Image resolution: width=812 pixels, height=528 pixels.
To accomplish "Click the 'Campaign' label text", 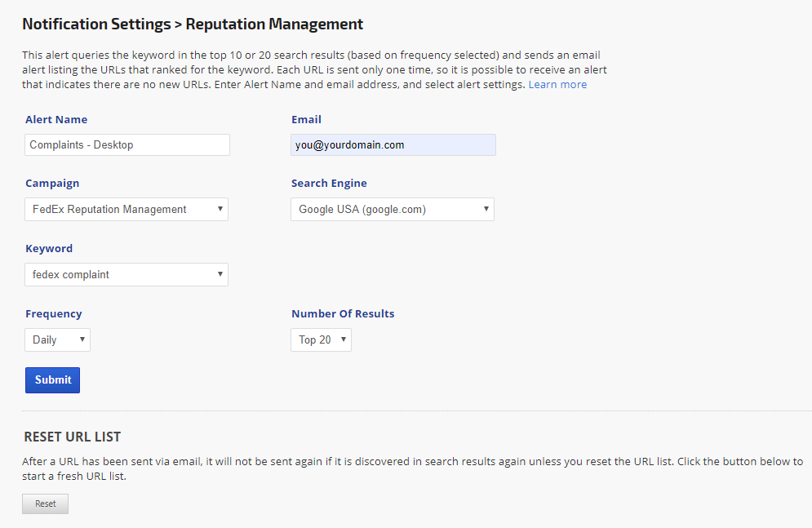I will click(x=52, y=184).
